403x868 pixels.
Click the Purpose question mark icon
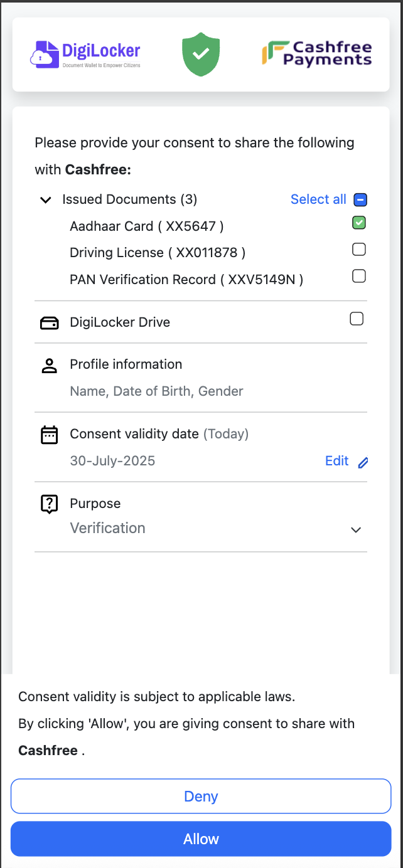click(49, 504)
